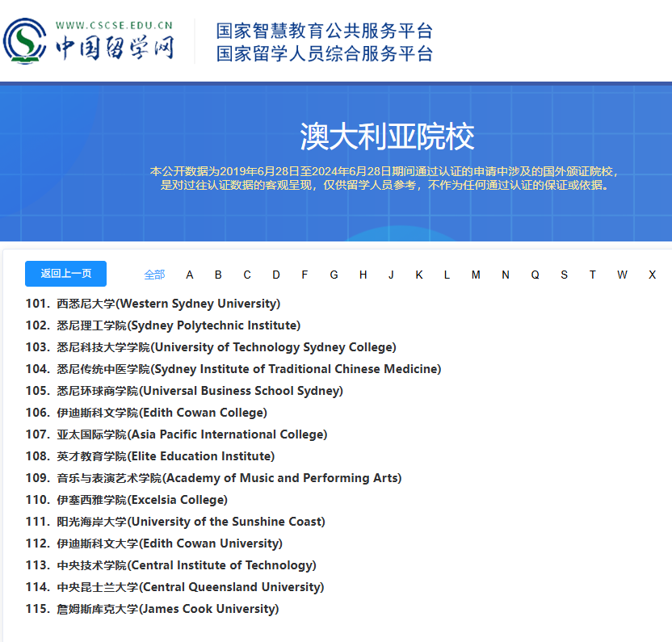The width and height of the screenshot is (672, 642).
Task: Filter schools by letter F
Action: point(304,275)
